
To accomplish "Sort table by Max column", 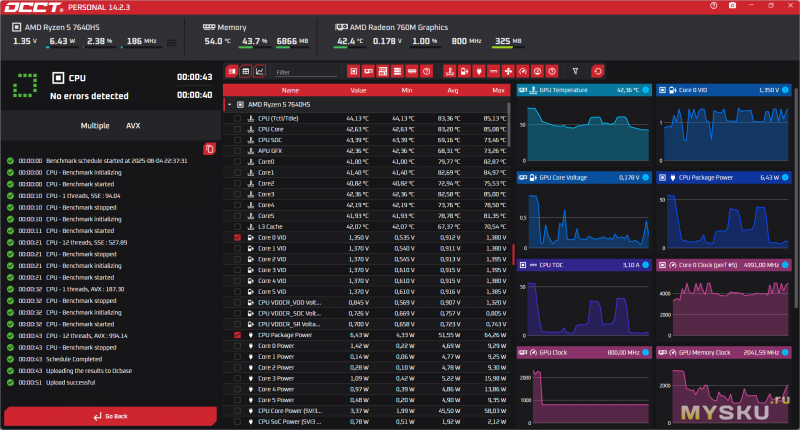I will pyautogui.click(x=498, y=90).
